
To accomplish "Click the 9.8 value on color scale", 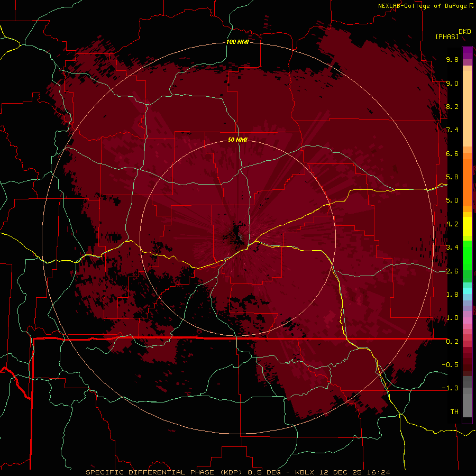I will (x=452, y=59).
